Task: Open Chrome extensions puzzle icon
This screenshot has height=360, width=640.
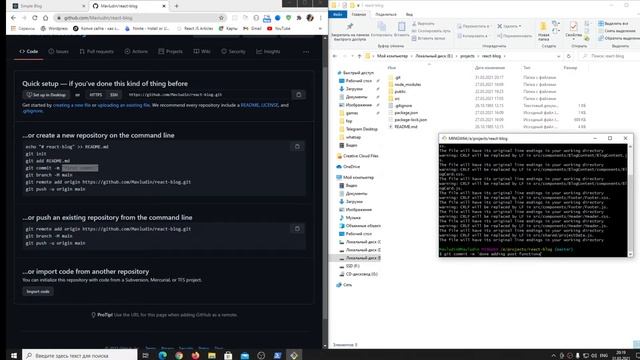Action: (x=299, y=18)
